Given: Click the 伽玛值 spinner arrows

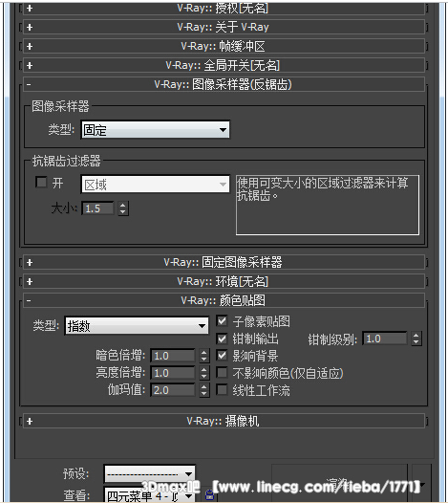Looking at the screenshot, I should (x=204, y=390).
